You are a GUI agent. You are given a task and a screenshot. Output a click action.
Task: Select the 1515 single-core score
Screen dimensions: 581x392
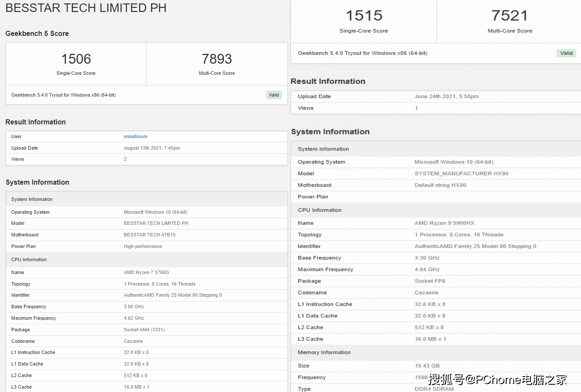[364, 16]
